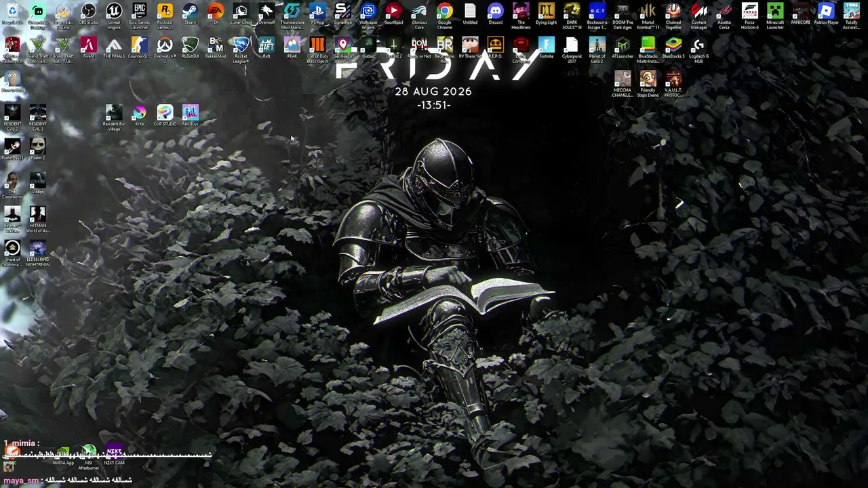The image size is (868, 488).
Task: Click the Discord desktop shortcut
Action: [496, 15]
